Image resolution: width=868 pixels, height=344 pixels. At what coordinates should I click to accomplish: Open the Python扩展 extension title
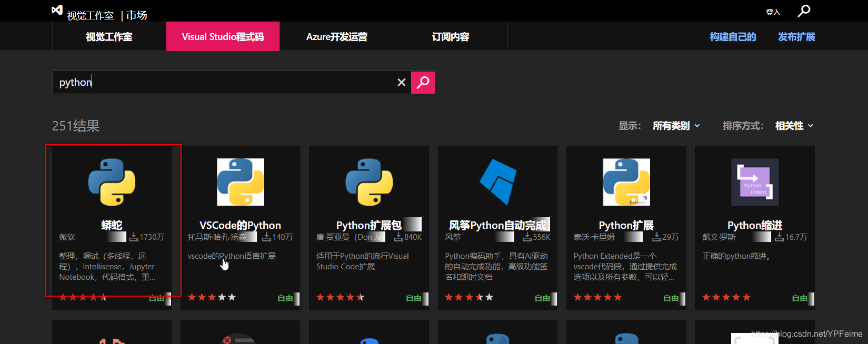pyautogui.click(x=626, y=225)
